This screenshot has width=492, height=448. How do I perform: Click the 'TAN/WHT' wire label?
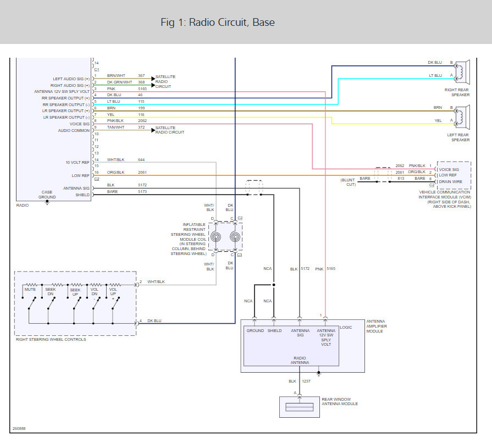[x=116, y=128]
